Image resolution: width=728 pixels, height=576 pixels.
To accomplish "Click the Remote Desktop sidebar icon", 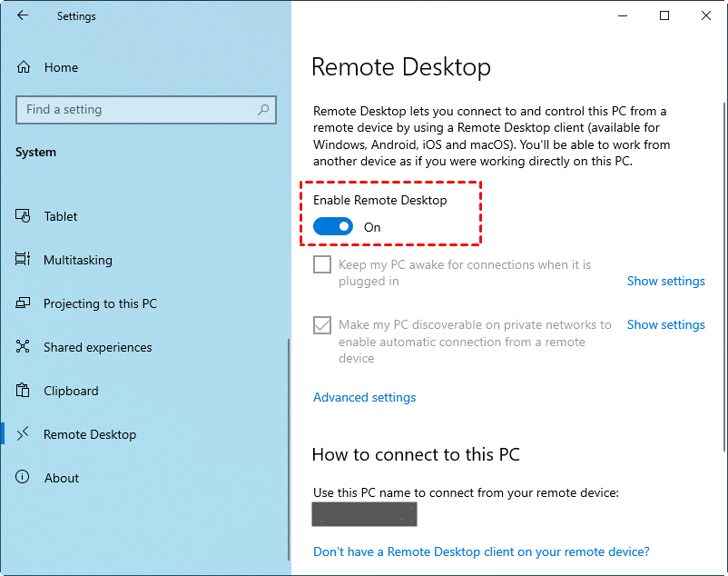I will tap(22, 434).
